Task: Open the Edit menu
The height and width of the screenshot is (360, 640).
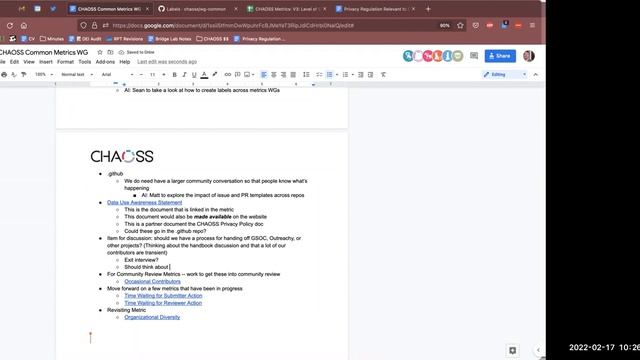Action: click(x=14, y=62)
